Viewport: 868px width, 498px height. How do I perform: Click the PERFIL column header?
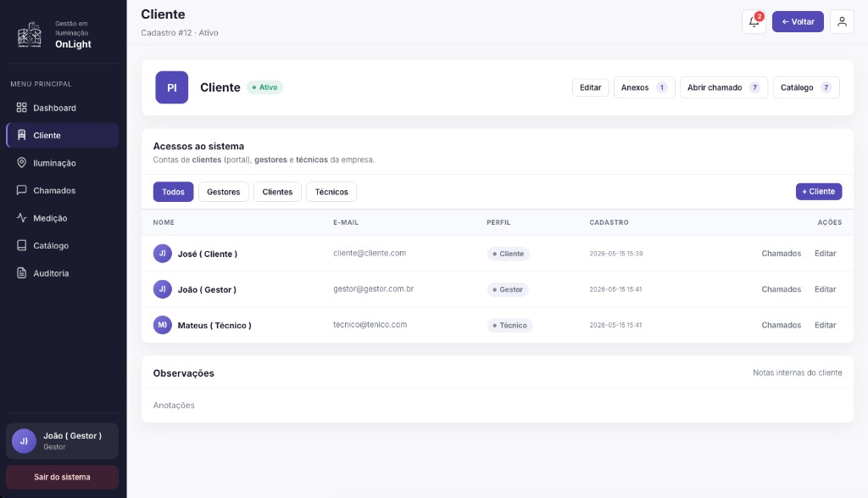[x=498, y=222]
